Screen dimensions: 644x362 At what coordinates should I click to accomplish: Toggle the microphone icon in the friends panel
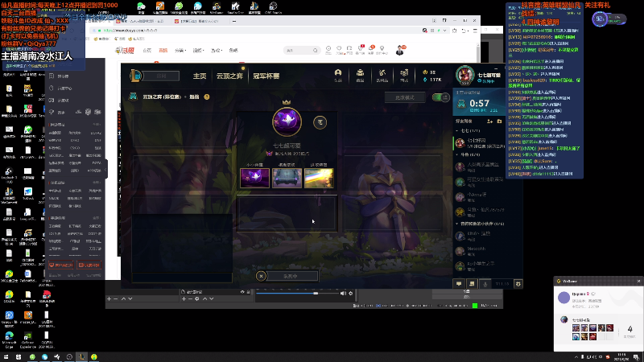coord(485,284)
